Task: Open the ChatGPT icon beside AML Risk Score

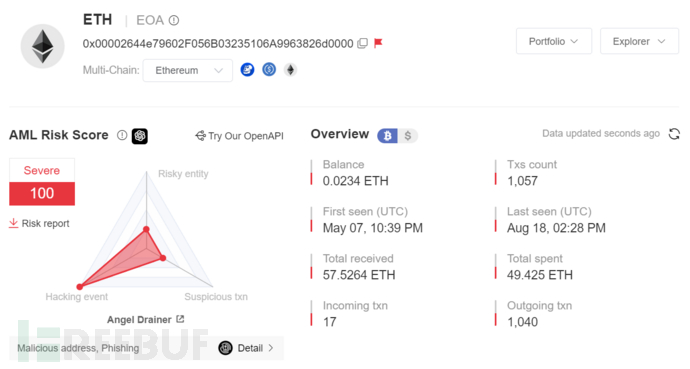Action: (x=140, y=136)
